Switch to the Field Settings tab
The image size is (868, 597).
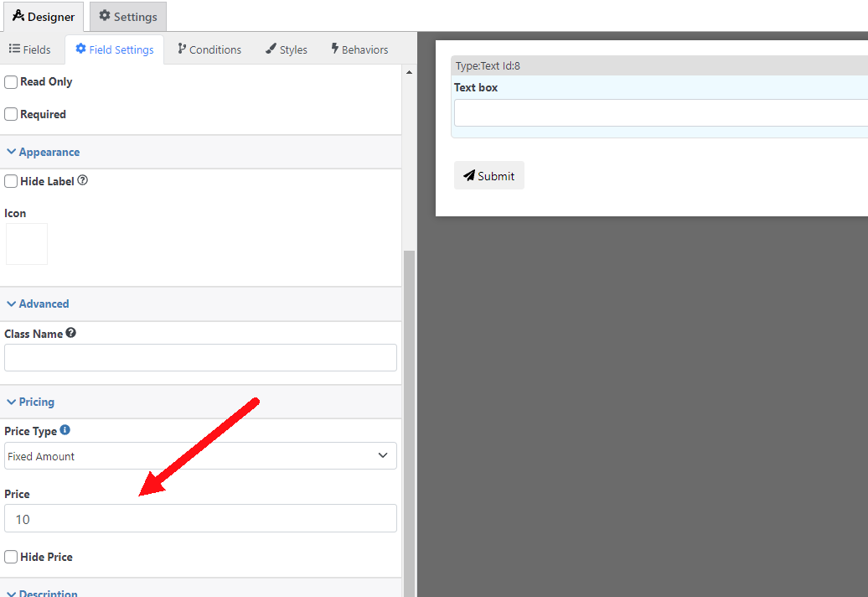(x=114, y=49)
